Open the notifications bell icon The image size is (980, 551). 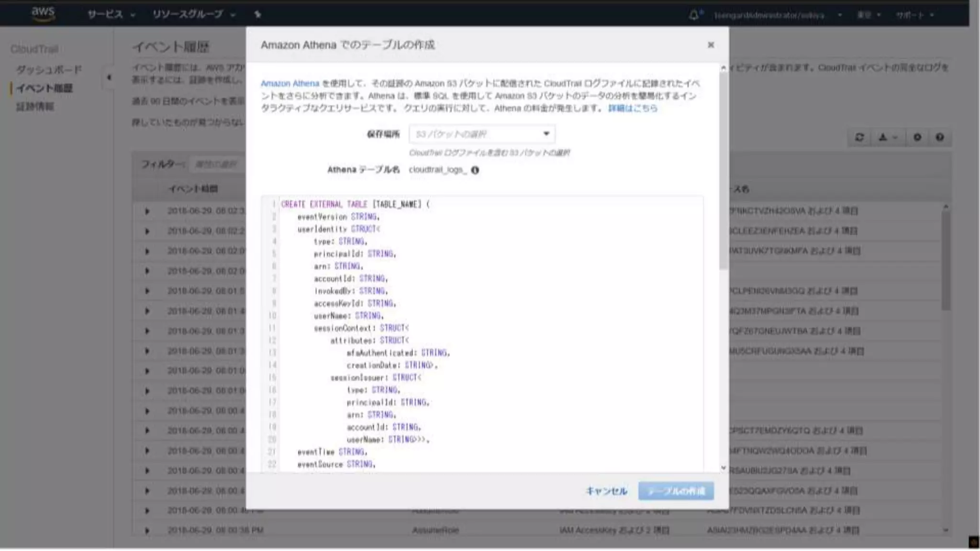[x=693, y=15]
